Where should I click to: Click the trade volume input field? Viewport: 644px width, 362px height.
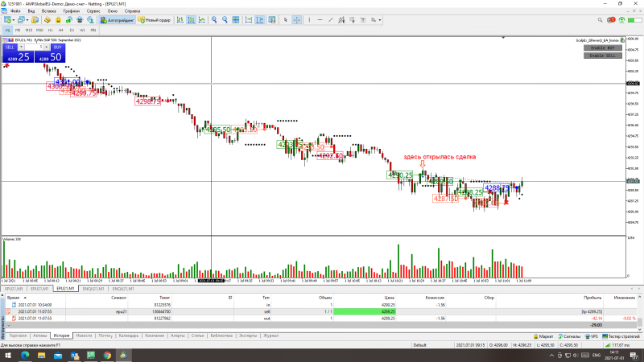click(x=34, y=47)
